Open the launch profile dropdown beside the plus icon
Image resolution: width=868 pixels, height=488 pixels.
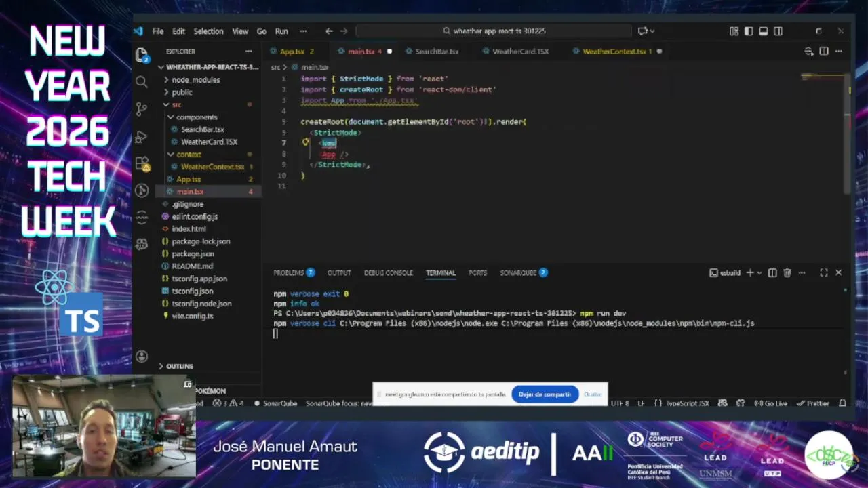759,272
